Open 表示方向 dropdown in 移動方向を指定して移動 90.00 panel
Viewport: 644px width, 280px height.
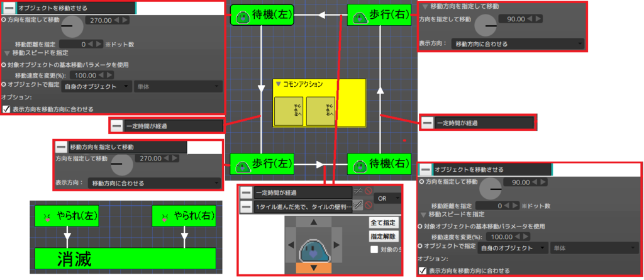point(518,44)
